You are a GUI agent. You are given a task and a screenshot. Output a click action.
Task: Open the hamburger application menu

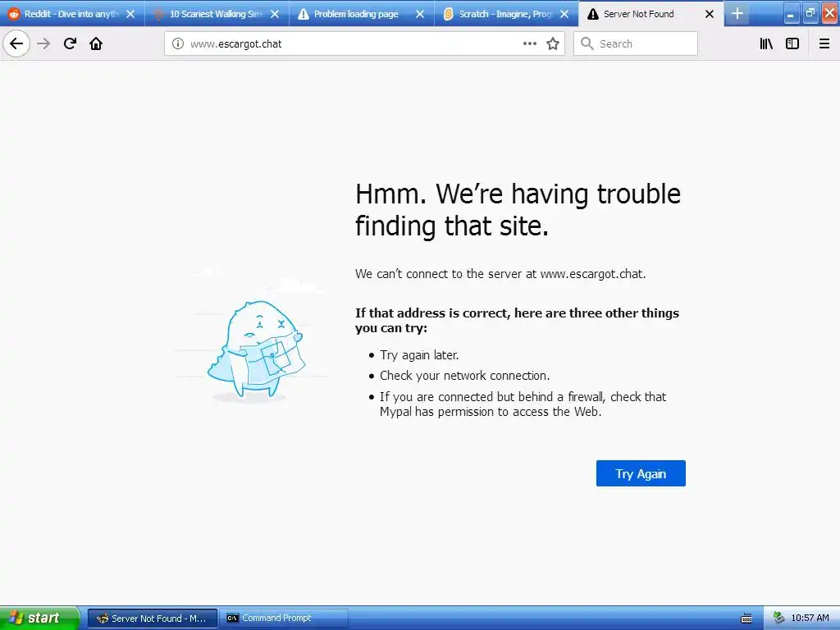click(824, 44)
